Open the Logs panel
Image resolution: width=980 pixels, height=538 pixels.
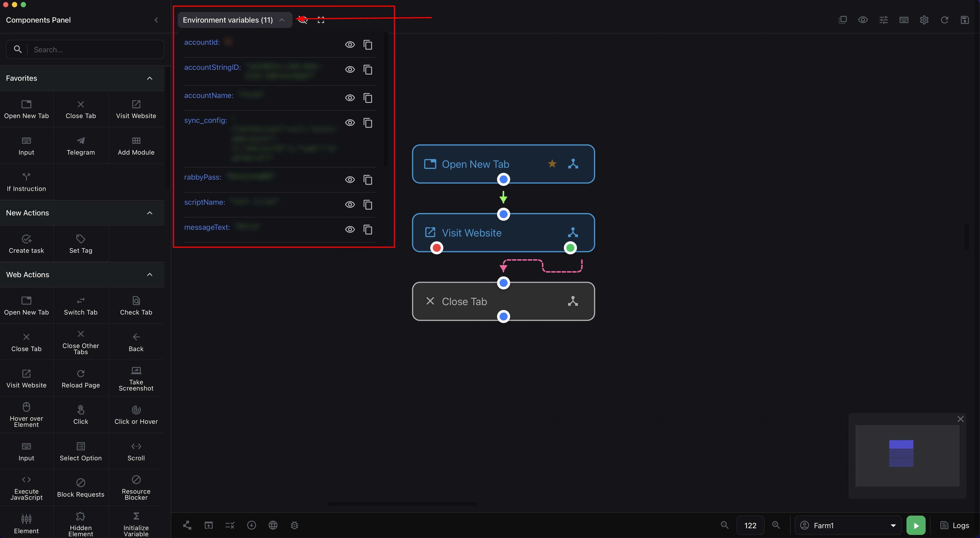954,526
